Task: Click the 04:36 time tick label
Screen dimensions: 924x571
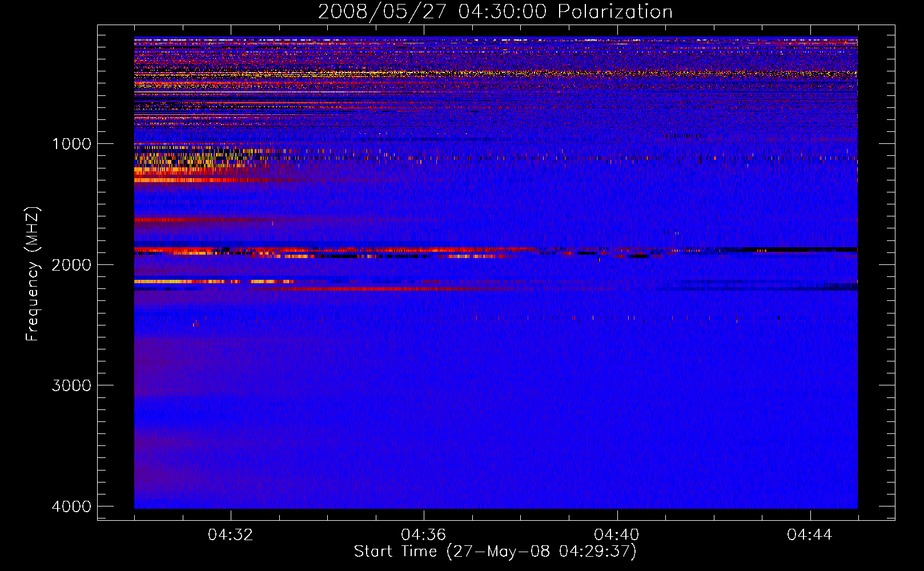Action: [x=424, y=535]
